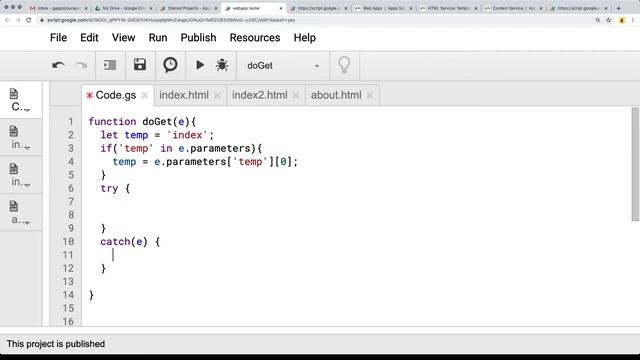The width and height of the screenshot is (640, 360).
Task: Select the Code.gs file in sidebar
Action: (20, 100)
